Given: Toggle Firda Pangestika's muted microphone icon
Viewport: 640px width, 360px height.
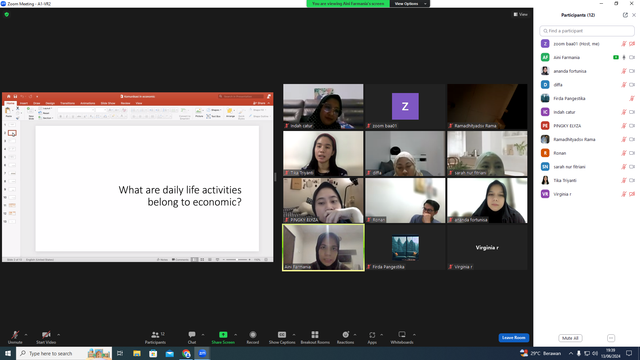Looking at the screenshot, I should tap(632, 98).
